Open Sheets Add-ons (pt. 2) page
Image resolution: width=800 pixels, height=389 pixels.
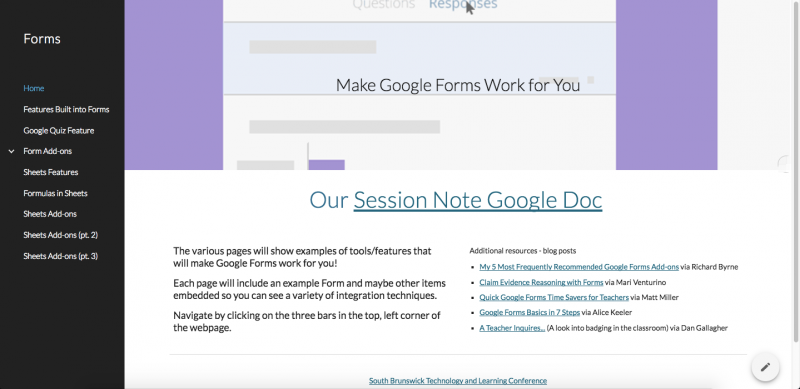pos(61,235)
